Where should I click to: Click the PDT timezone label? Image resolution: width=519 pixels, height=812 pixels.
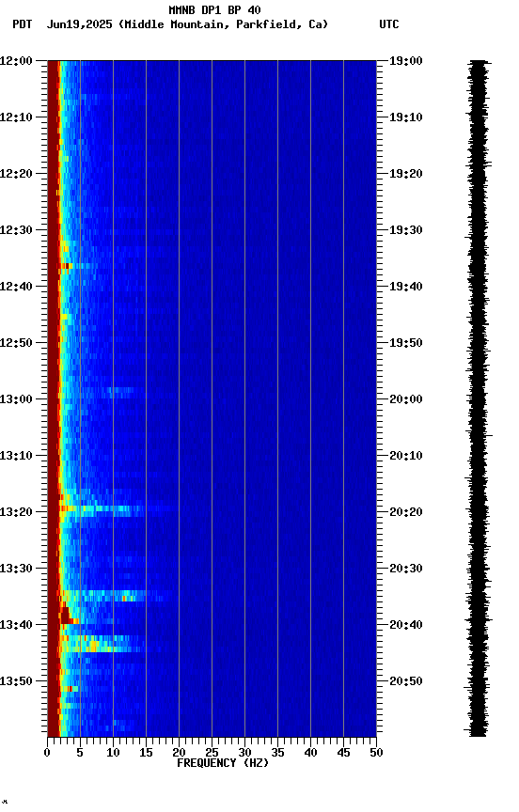click(23, 24)
